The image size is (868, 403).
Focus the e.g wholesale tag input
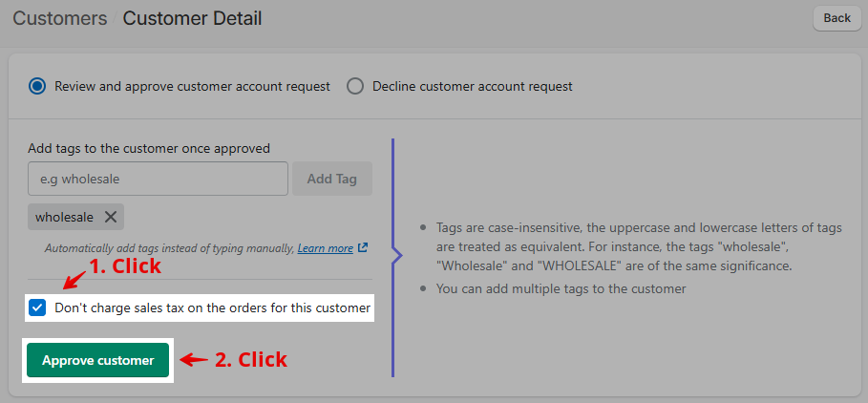point(158,179)
